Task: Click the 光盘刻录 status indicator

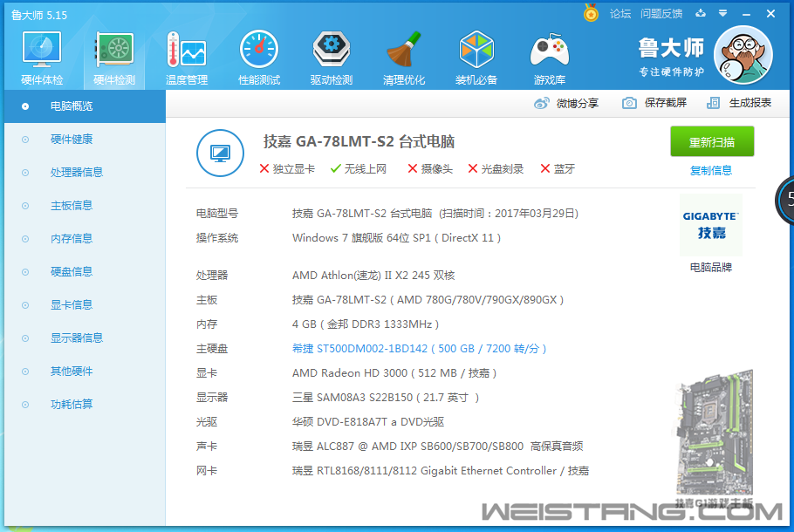Action: (x=496, y=168)
